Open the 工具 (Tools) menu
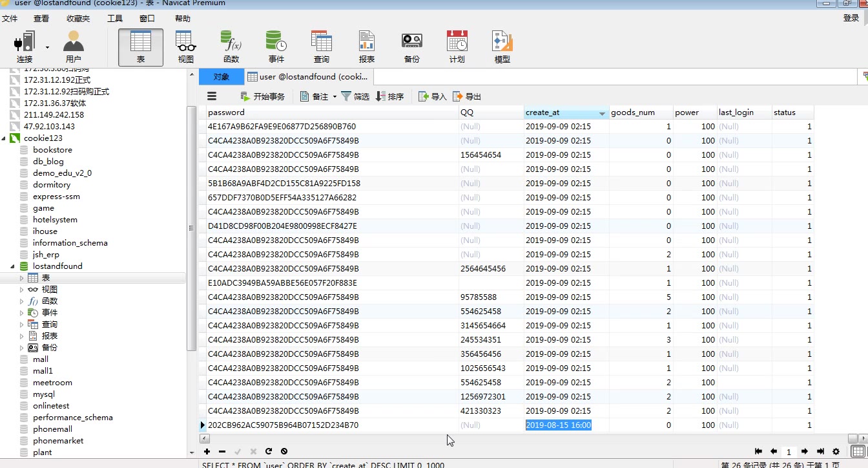 [x=115, y=19]
